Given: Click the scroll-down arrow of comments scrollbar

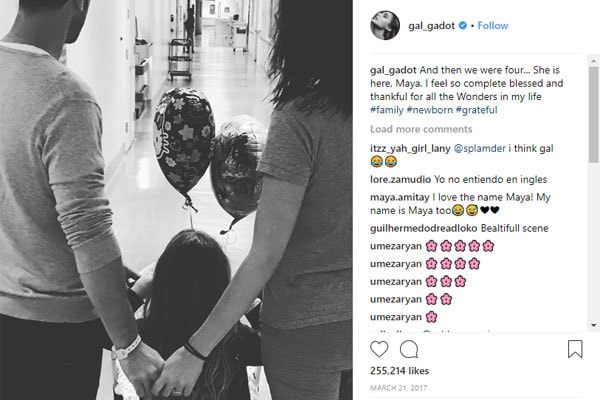Looking at the screenshot, I should click(594, 325).
